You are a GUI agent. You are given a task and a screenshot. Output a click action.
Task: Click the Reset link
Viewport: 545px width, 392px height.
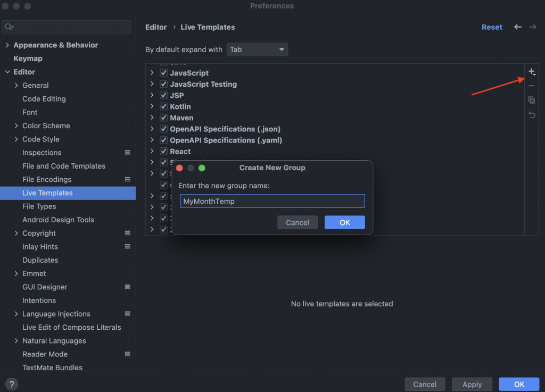pyautogui.click(x=491, y=27)
